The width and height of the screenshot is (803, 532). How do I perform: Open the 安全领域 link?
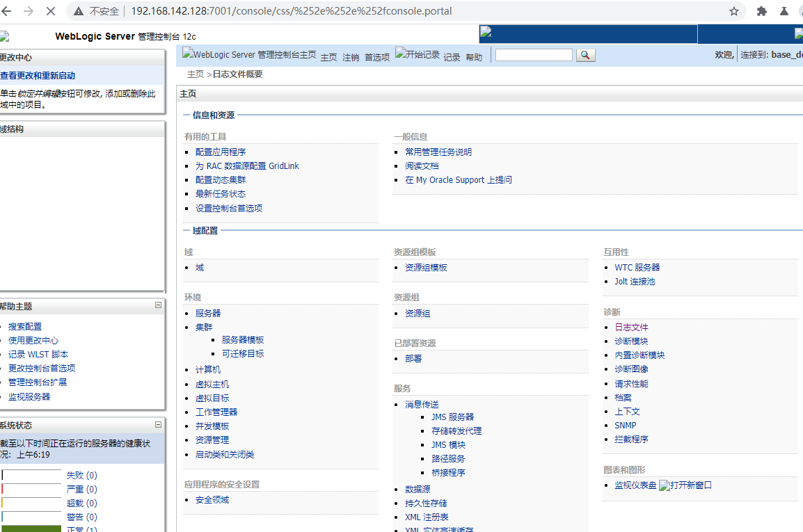tap(212, 500)
